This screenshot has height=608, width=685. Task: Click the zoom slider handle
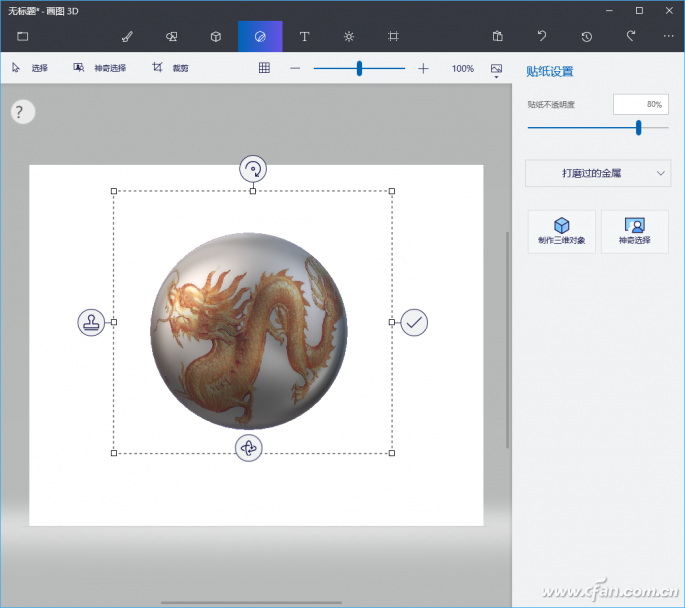click(359, 69)
